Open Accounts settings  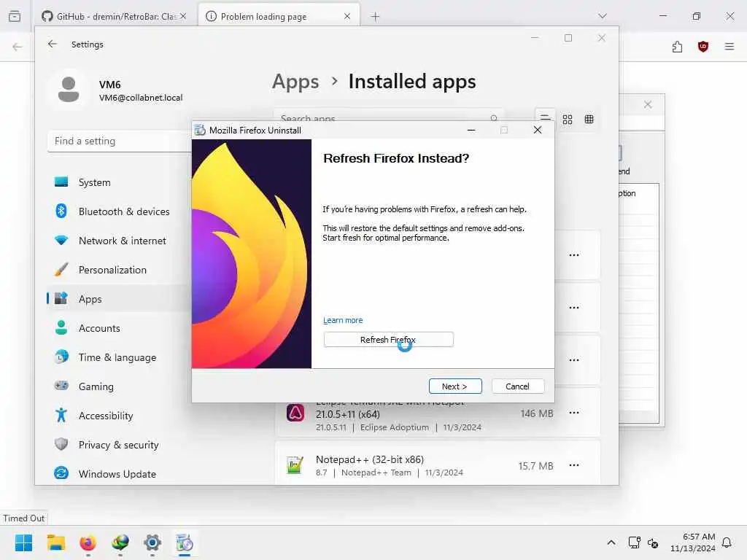click(119, 328)
